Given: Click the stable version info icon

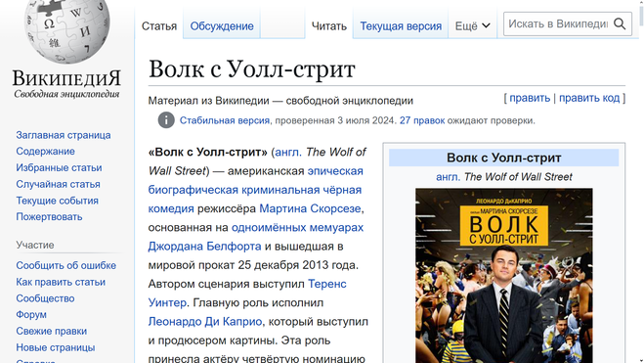Looking at the screenshot, I should pos(166,120).
